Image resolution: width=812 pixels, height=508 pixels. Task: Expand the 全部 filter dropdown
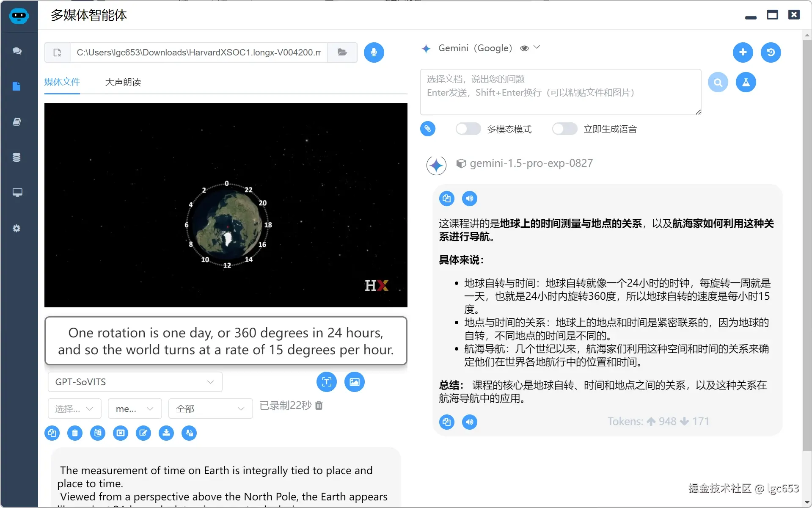coord(210,409)
